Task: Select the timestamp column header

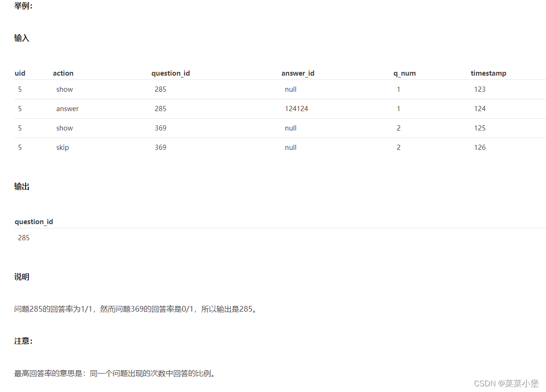Action: pos(488,73)
